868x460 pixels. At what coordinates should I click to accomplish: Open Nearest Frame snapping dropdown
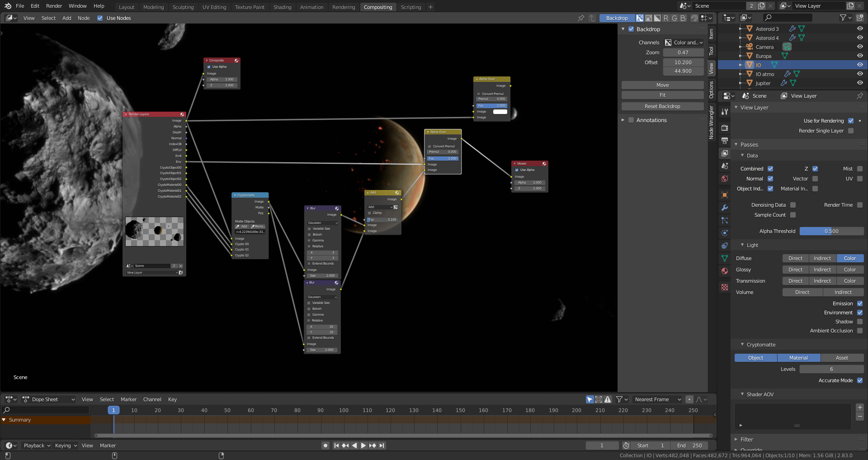[x=657, y=399]
